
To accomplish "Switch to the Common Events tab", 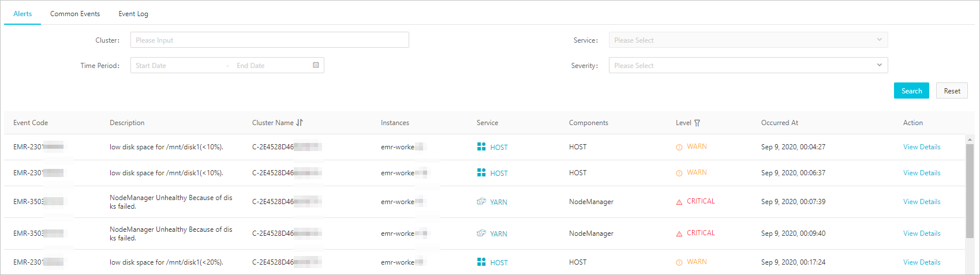I will point(75,14).
